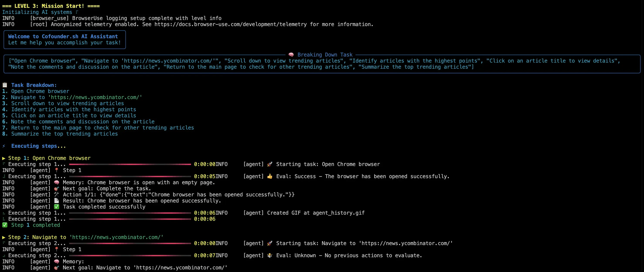644x272 pixels.
Task: Click the green check beside Step 1 completed
Action: tap(5, 225)
